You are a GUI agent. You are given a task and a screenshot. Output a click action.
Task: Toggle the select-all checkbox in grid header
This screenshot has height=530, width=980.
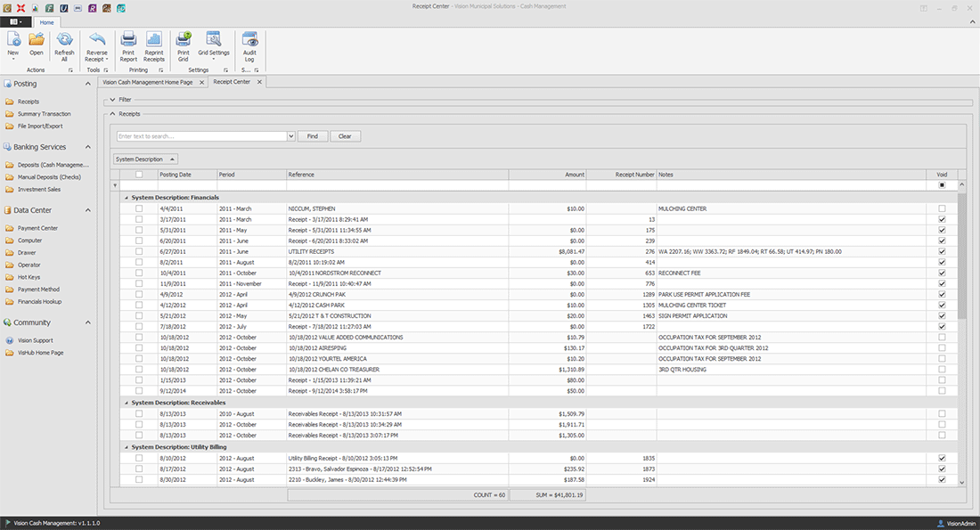coord(139,175)
